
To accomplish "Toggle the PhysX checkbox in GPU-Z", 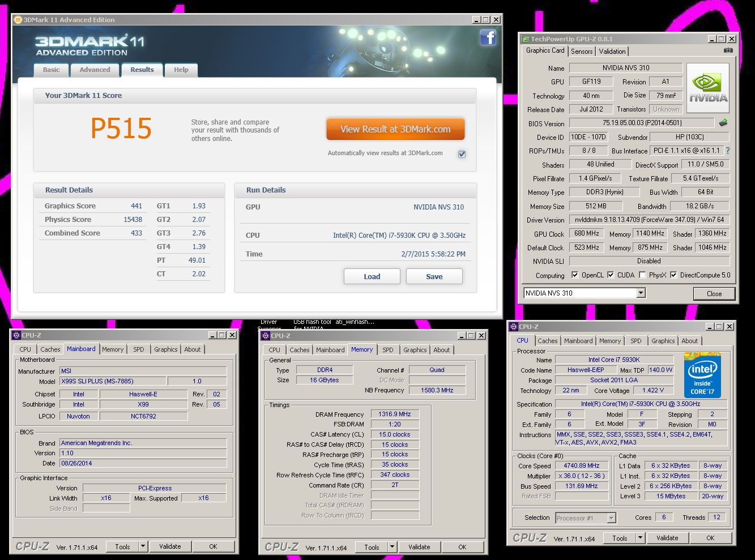I will pos(642,275).
